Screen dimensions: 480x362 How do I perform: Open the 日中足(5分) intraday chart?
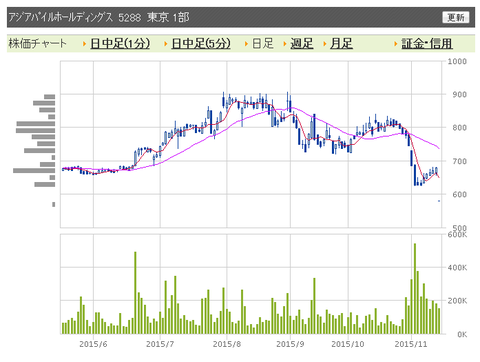(x=201, y=44)
